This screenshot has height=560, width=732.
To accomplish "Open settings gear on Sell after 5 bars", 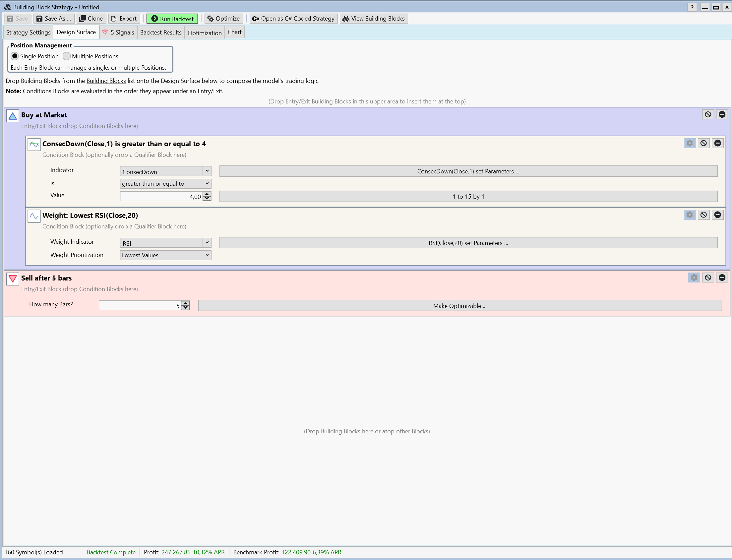I will pos(694,278).
